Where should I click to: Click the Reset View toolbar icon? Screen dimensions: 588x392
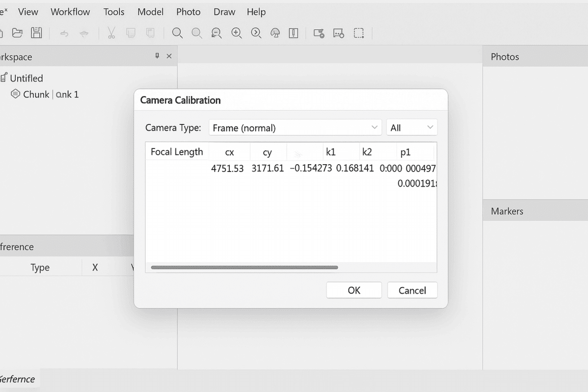coord(256,33)
